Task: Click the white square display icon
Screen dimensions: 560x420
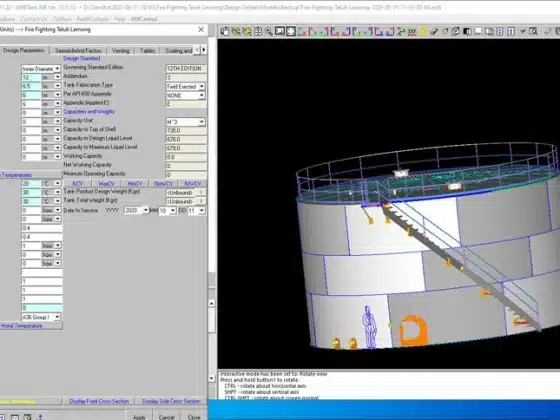Action: click(x=478, y=31)
